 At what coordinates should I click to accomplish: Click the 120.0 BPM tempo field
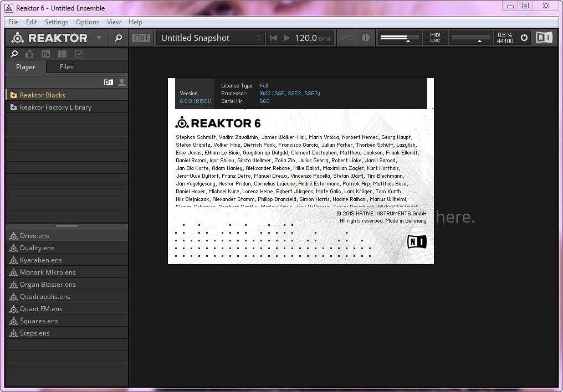click(x=313, y=38)
